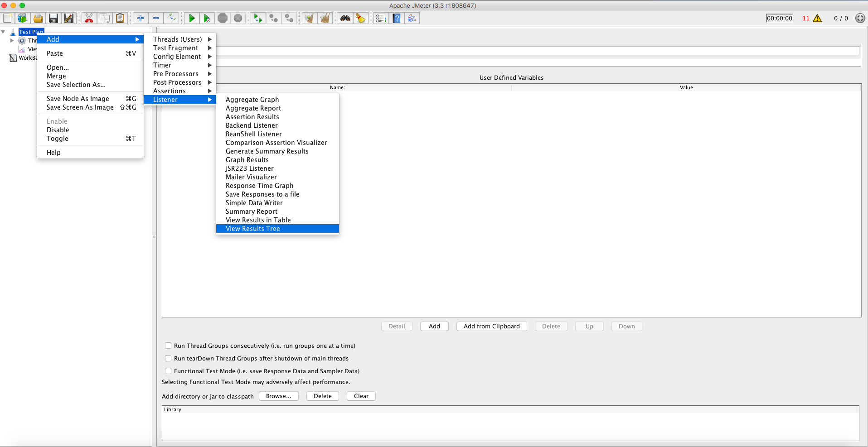Click the New test plan toolbar icon
Viewport: 868px width, 447px height.
click(8, 18)
